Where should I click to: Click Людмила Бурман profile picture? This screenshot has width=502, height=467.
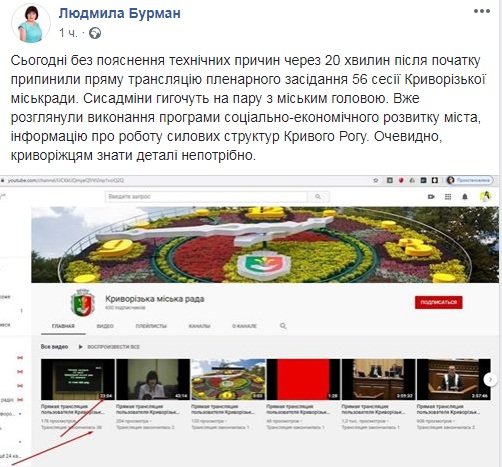31,23
